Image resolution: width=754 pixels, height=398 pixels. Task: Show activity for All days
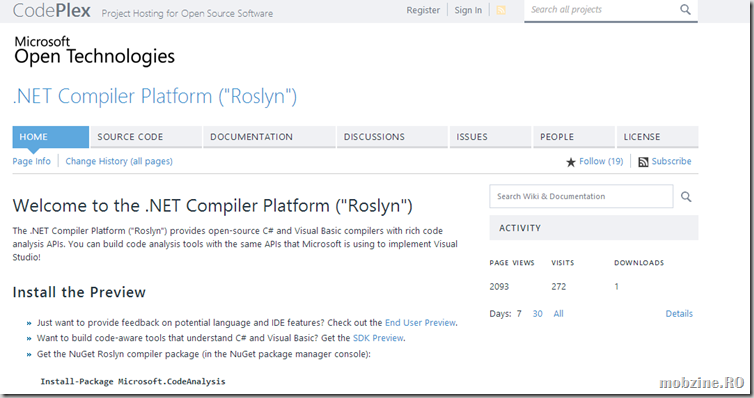(558, 313)
